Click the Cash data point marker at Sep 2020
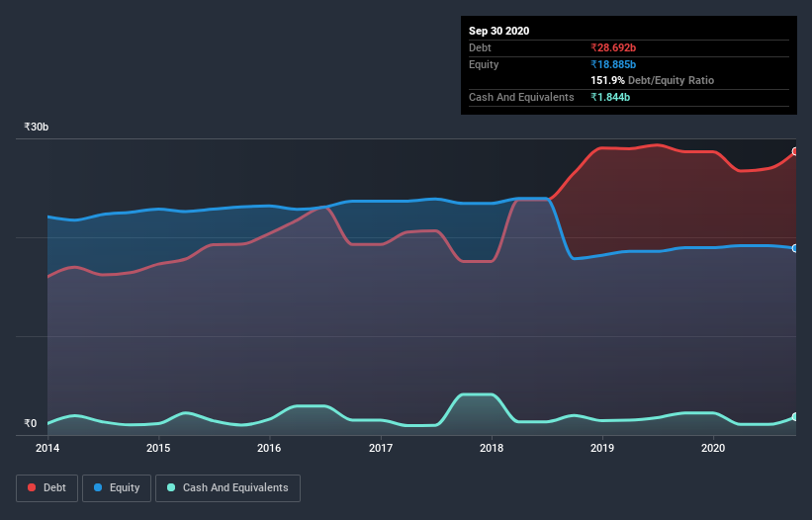 coord(795,416)
